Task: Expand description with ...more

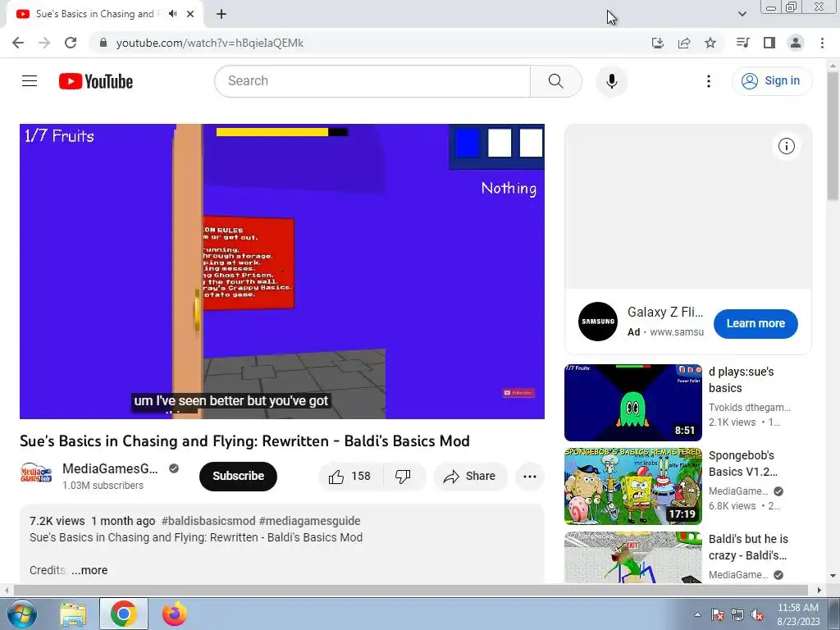Action: (89, 570)
